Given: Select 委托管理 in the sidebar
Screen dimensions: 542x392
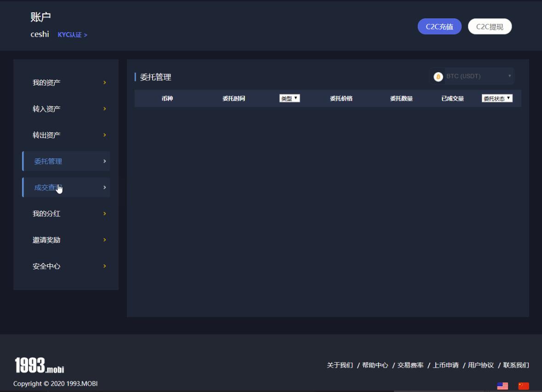Looking at the screenshot, I should (48, 161).
